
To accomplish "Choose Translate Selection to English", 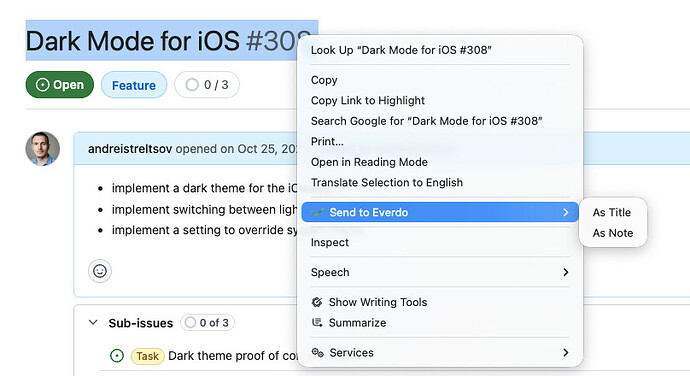I will pyautogui.click(x=440, y=182).
